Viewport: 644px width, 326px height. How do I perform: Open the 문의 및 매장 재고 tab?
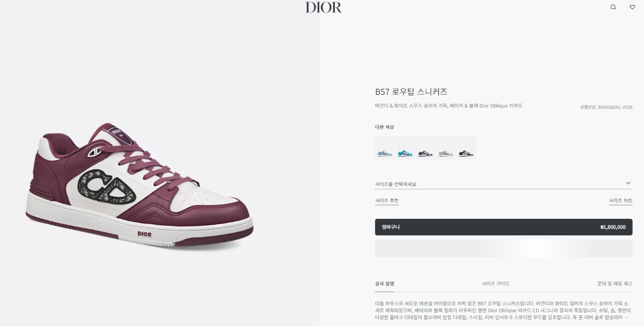[614, 284]
